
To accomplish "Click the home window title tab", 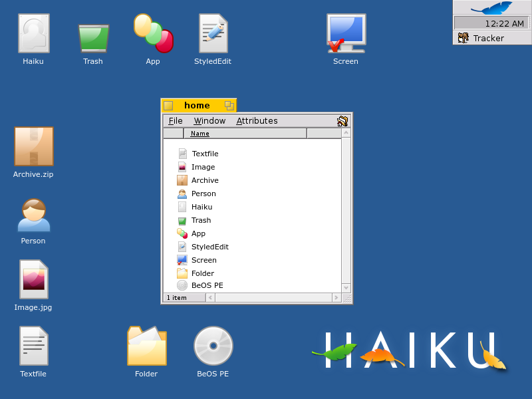I will (198, 106).
